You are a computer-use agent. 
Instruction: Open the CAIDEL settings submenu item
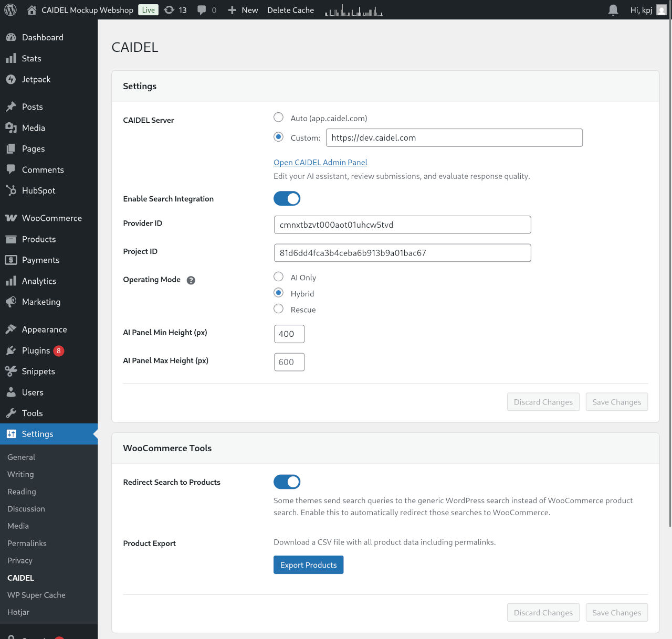(21, 578)
